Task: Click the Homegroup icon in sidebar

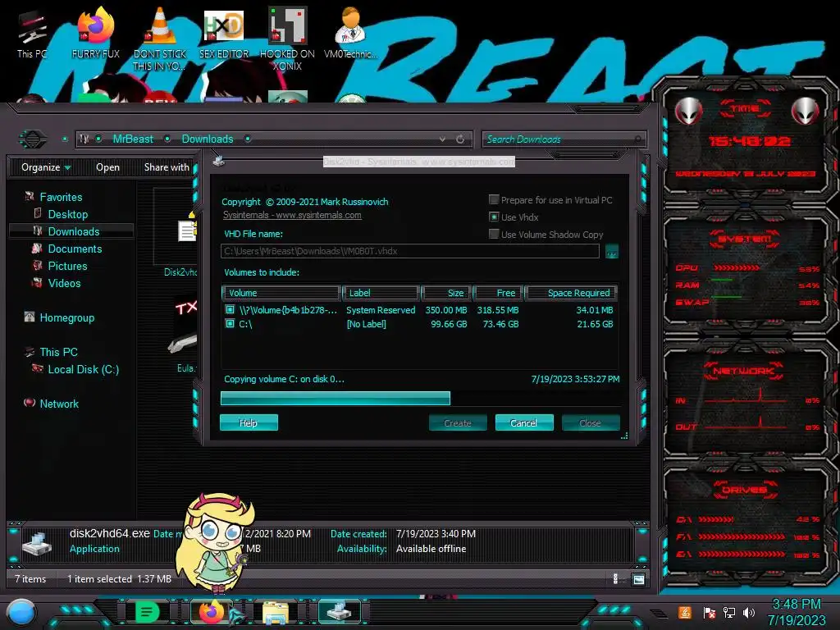Action: pos(30,317)
